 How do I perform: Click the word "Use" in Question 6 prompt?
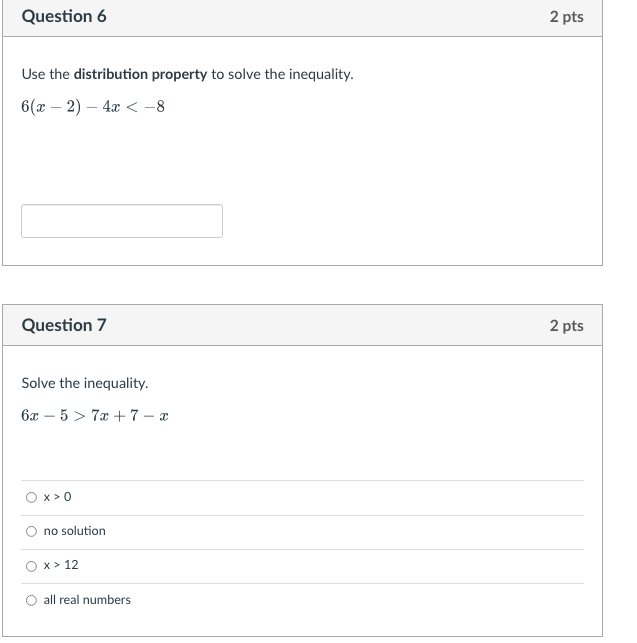34,74
